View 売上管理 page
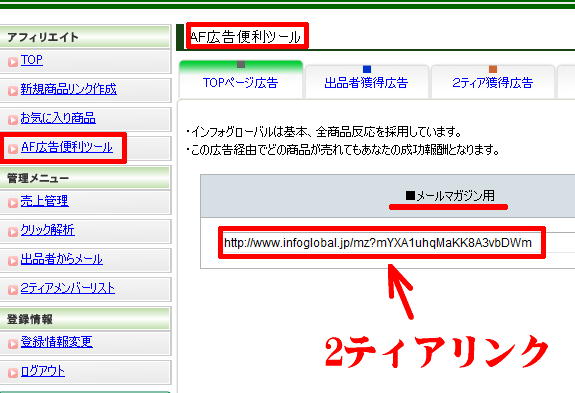This screenshot has width=575, height=393. tap(44, 201)
